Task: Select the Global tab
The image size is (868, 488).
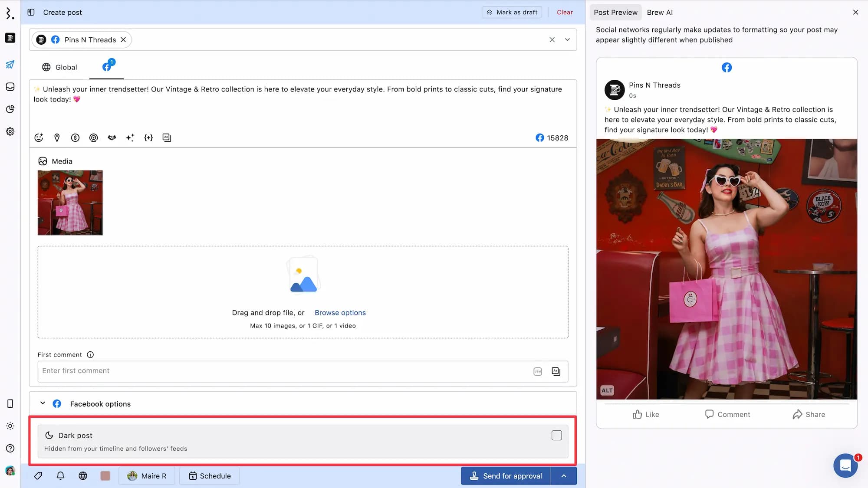Action: point(59,67)
